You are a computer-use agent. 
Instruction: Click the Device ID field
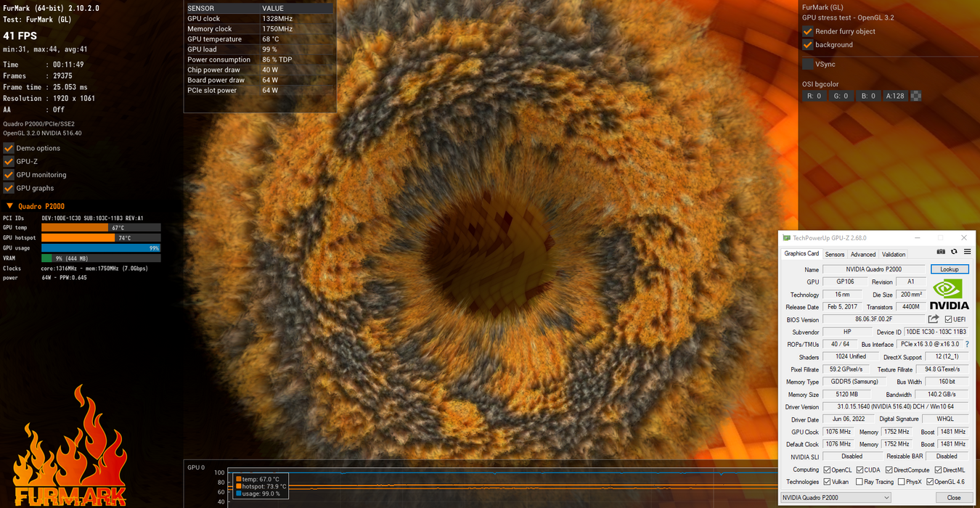[x=936, y=332]
